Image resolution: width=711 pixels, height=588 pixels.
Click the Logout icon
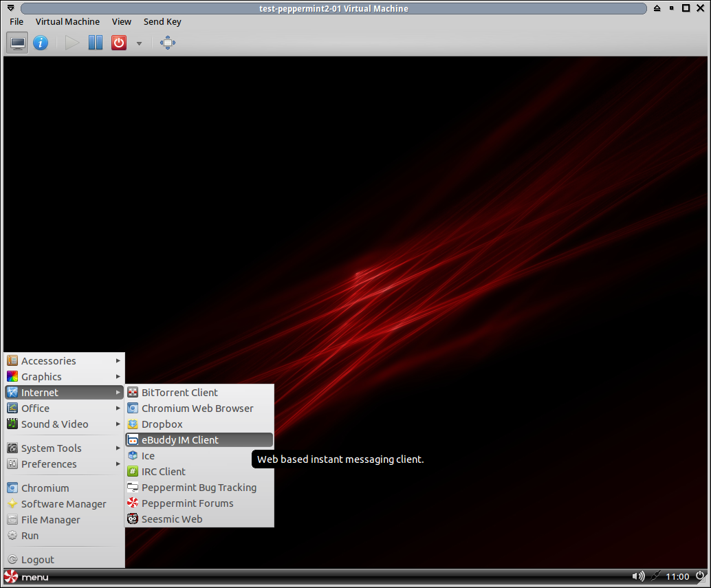tap(12, 560)
